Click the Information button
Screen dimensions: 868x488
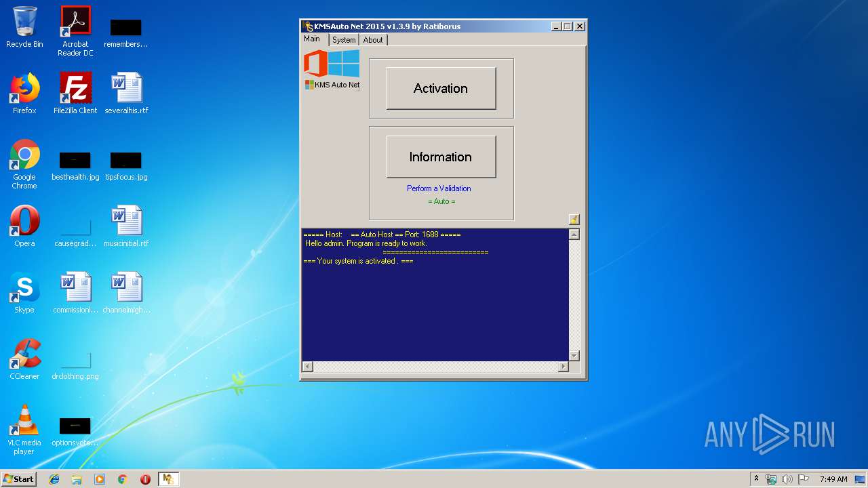pos(441,157)
